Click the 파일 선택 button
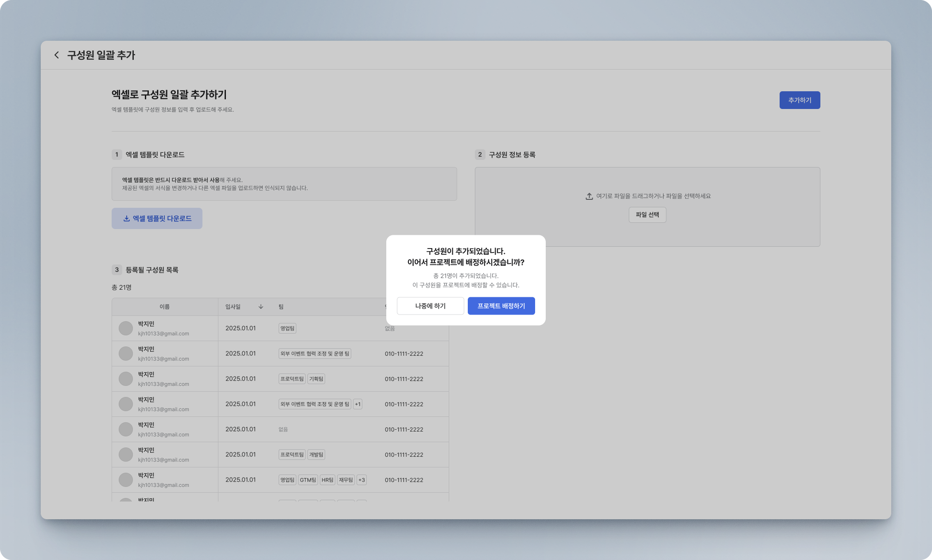This screenshot has height=560, width=932. (647, 215)
